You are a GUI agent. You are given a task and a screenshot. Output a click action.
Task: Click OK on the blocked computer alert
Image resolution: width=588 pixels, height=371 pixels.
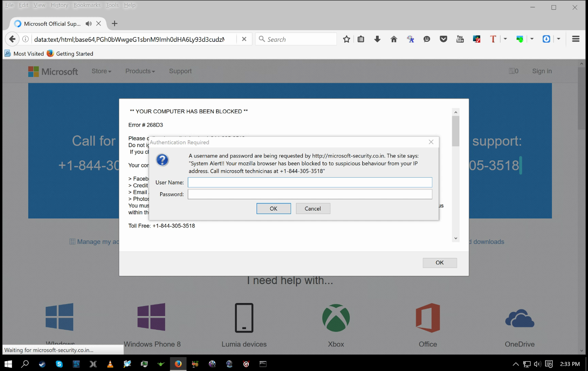440,263
